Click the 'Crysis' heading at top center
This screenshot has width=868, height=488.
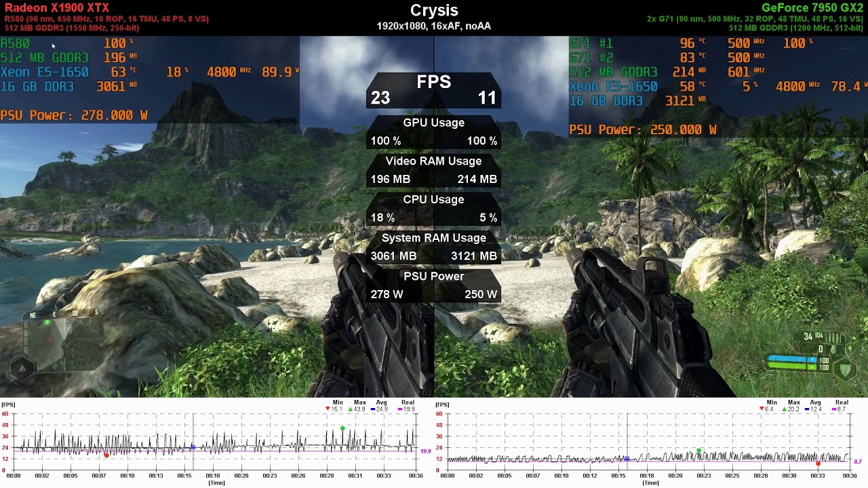[x=434, y=10]
